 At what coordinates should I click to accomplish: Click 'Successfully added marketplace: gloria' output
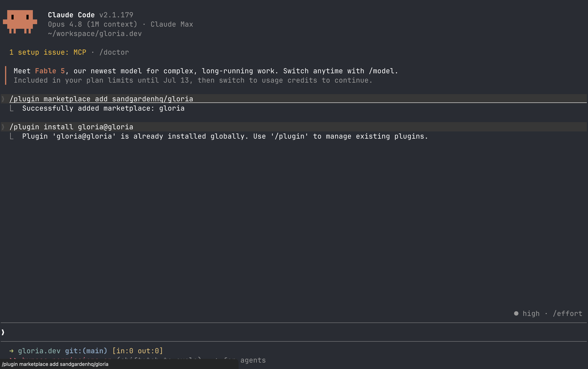[x=103, y=108]
